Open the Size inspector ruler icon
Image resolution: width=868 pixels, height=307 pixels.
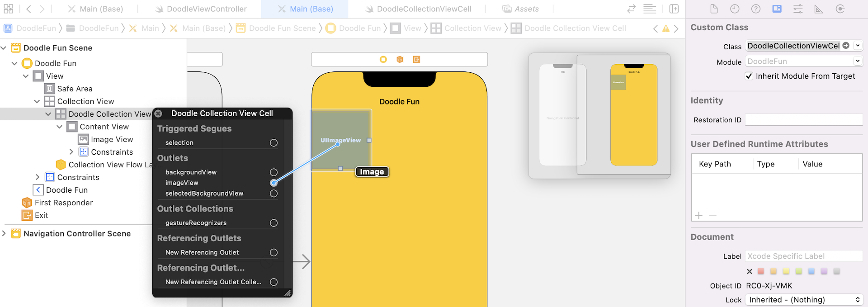[x=819, y=9]
